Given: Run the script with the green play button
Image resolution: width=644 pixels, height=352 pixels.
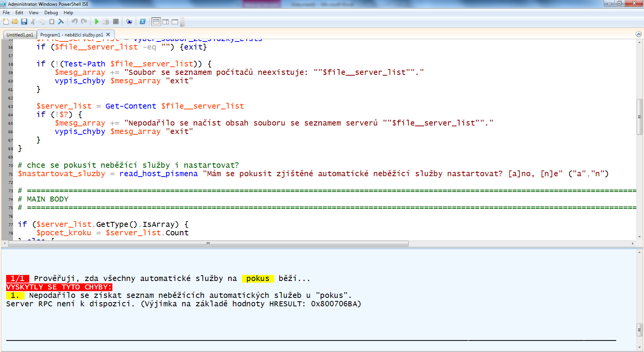Looking at the screenshot, I should click(x=97, y=21).
